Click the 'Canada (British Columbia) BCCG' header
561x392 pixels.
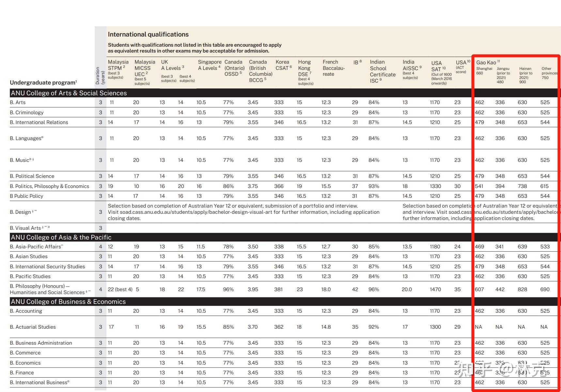pos(260,71)
